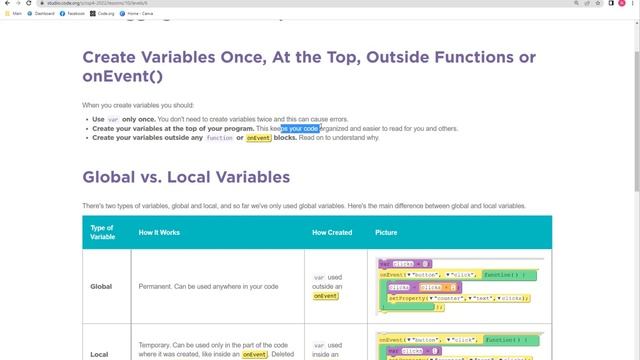Click the share page icon in address bar

click(x=587, y=3)
